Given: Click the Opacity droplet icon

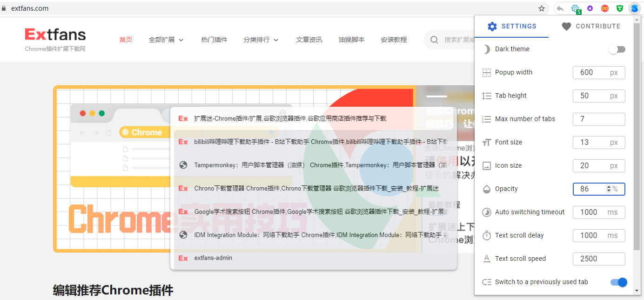Looking at the screenshot, I should pos(487,189).
